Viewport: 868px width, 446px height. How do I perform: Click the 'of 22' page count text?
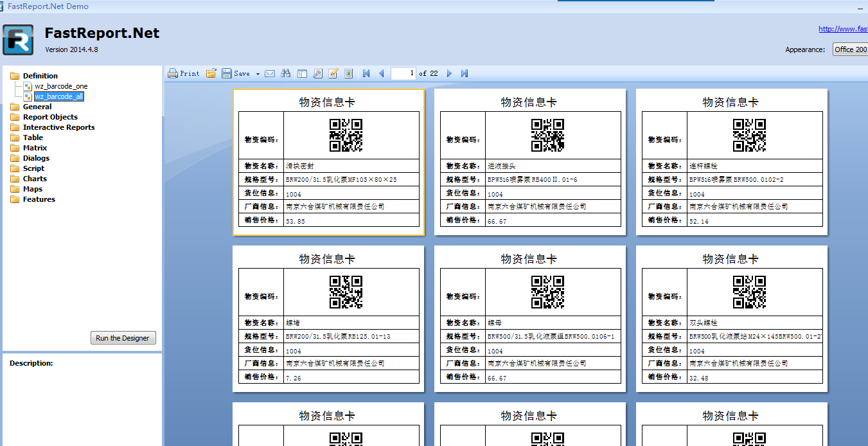click(429, 73)
